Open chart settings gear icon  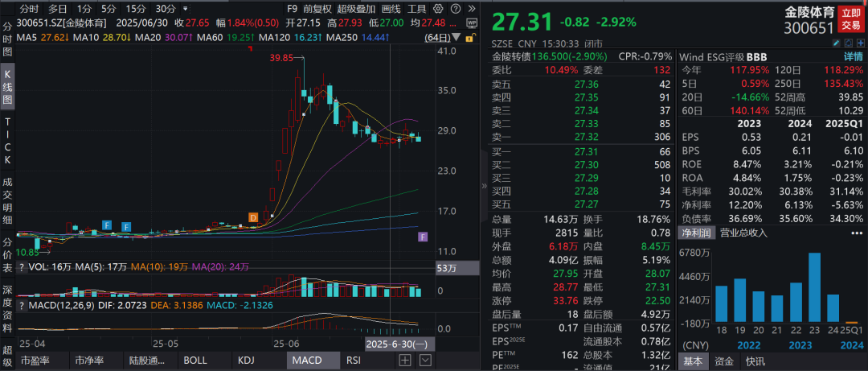pos(438,9)
